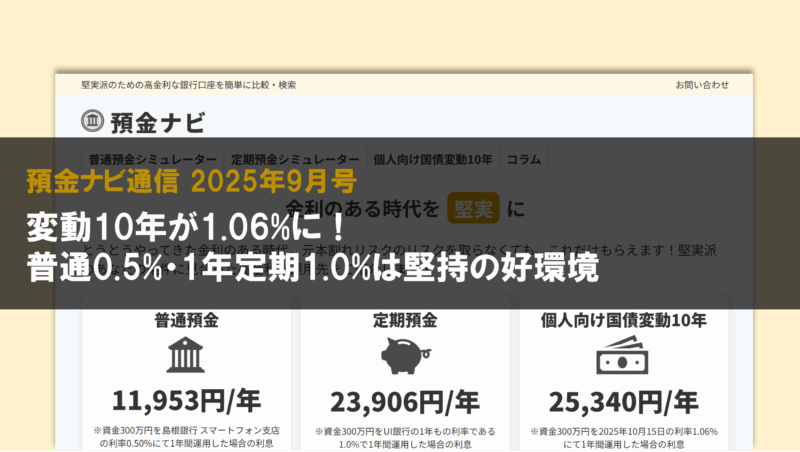Select 個人向け国債変動10年 in the navigation bar
The image size is (800, 452).
click(x=432, y=159)
